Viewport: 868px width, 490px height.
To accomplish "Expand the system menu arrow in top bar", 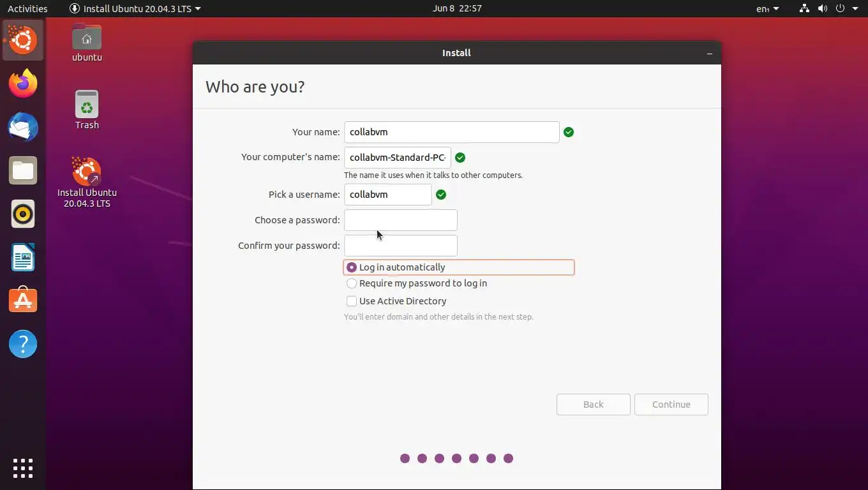I will [x=855, y=8].
